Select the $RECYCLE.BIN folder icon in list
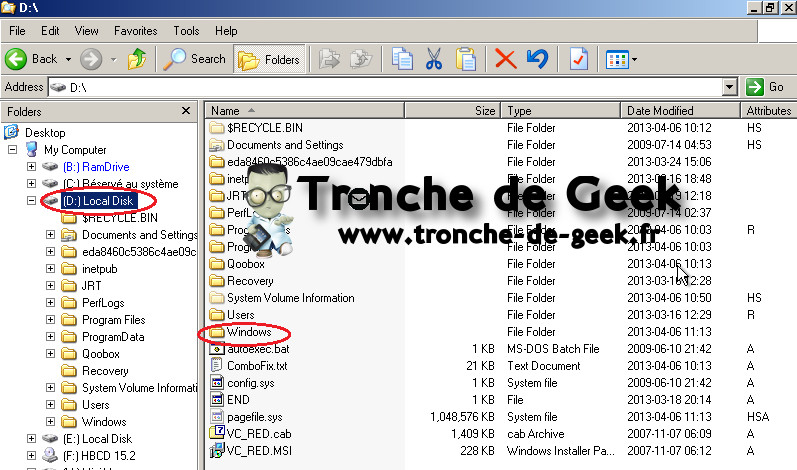Viewport: 797px width, 470px height. click(x=217, y=128)
